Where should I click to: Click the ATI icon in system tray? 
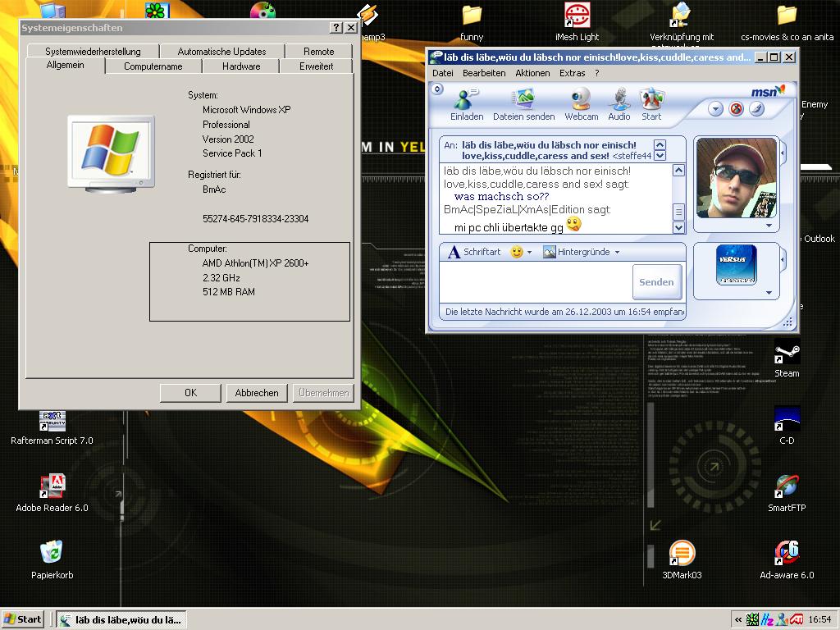click(x=797, y=619)
